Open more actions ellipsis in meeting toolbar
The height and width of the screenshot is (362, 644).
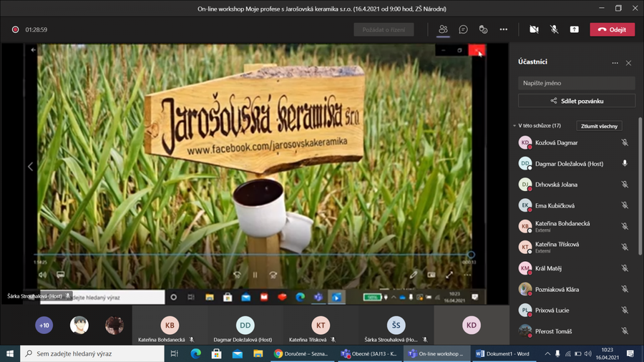click(x=504, y=29)
